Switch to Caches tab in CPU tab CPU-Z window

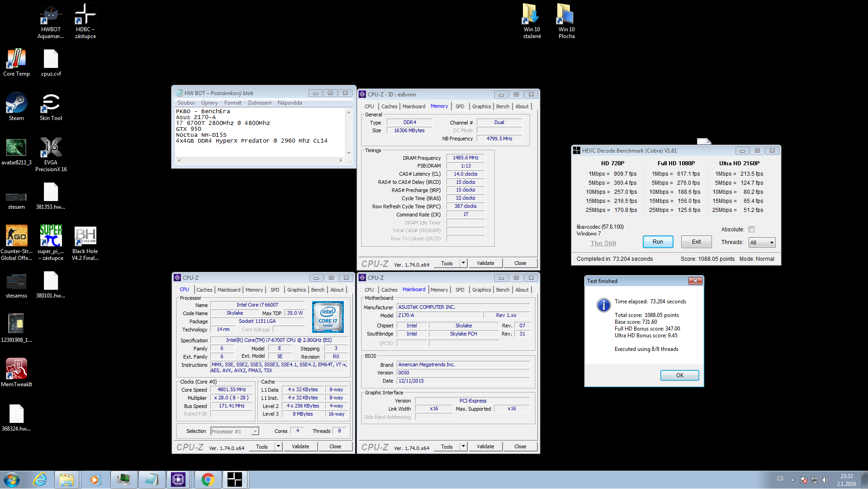(204, 290)
